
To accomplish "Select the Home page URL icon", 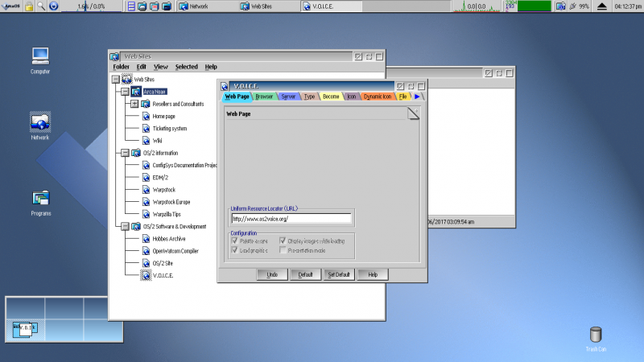I will pos(146,116).
